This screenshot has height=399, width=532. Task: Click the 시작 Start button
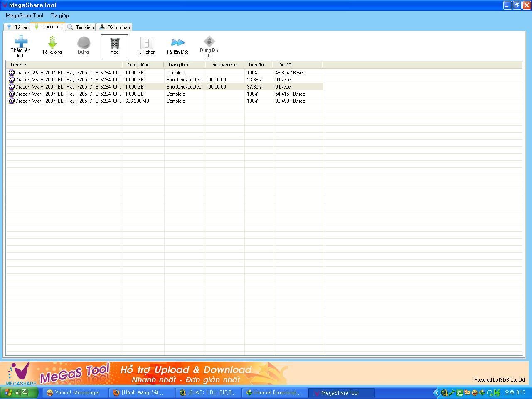[19, 392]
